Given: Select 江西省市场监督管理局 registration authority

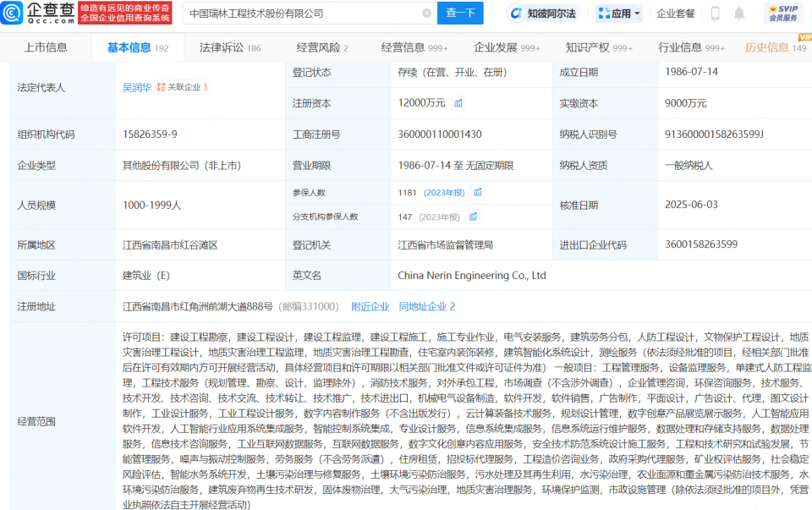Looking at the screenshot, I should click(445, 245).
